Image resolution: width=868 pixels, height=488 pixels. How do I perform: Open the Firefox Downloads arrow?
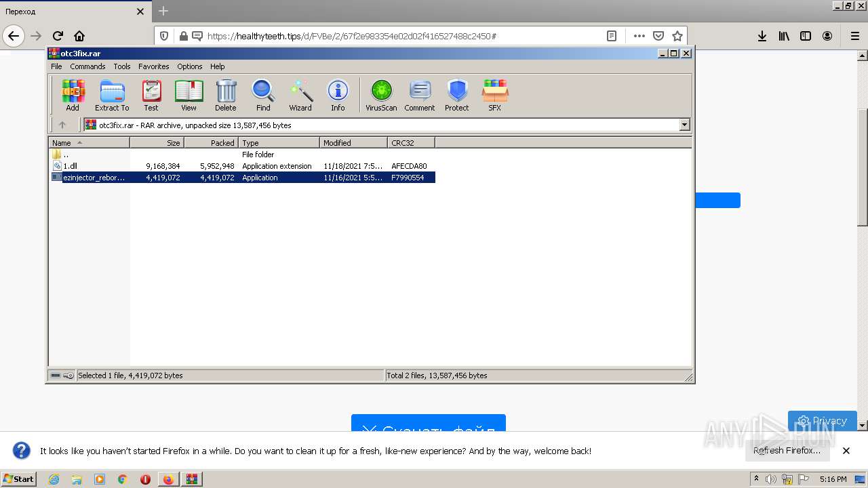(x=762, y=36)
